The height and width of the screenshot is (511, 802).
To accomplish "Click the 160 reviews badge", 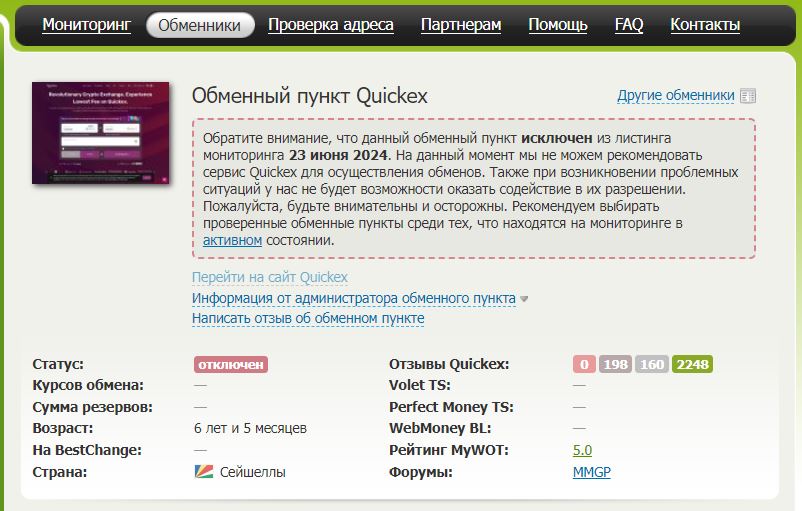I will 652,364.
